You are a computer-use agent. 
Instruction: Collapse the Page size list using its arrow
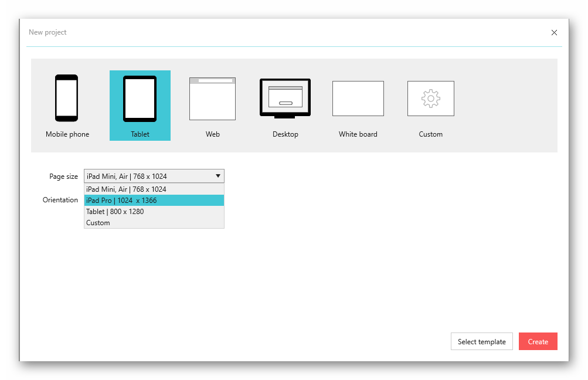218,176
